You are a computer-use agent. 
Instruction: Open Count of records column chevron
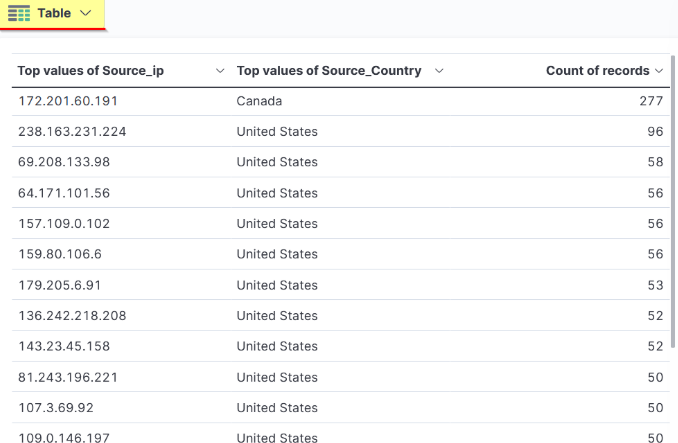(x=659, y=71)
